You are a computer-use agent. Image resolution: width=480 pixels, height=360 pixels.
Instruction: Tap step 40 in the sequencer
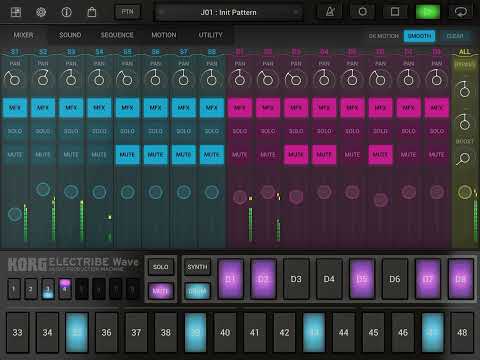point(225,332)
